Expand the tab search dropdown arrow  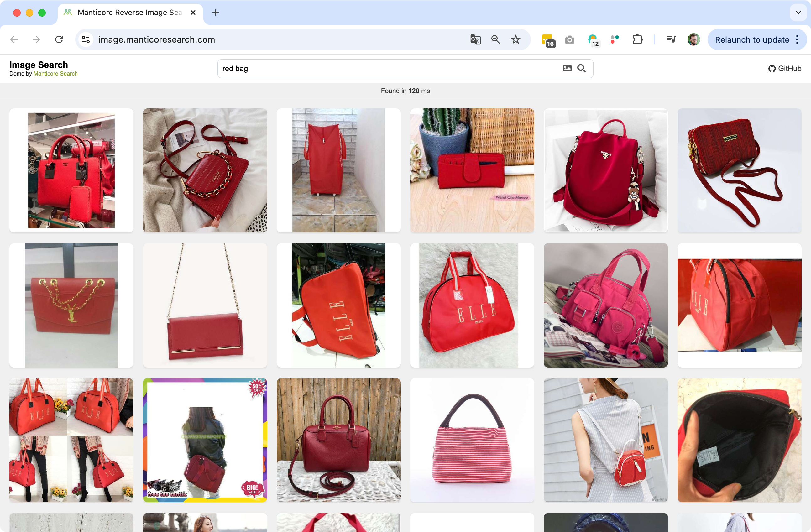point(798,13)
